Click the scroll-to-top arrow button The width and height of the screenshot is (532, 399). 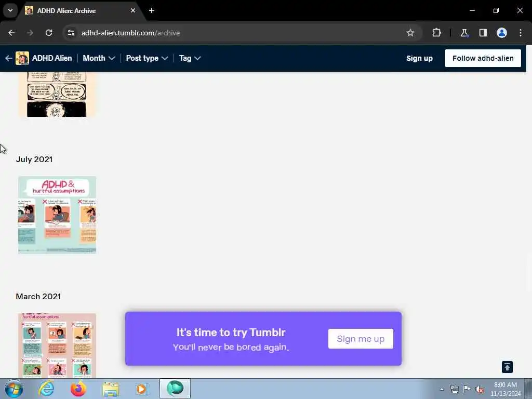507,367
